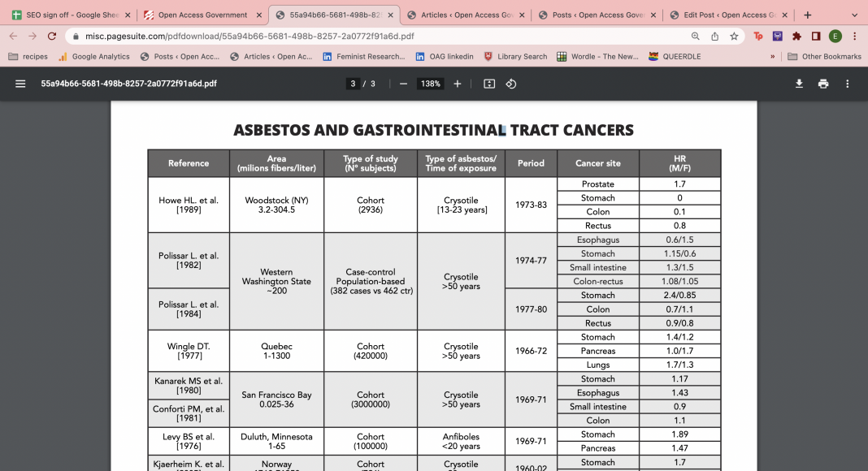Expand the tab search chevron
Viewport: 868px width, 471px height.
point(854,15)
